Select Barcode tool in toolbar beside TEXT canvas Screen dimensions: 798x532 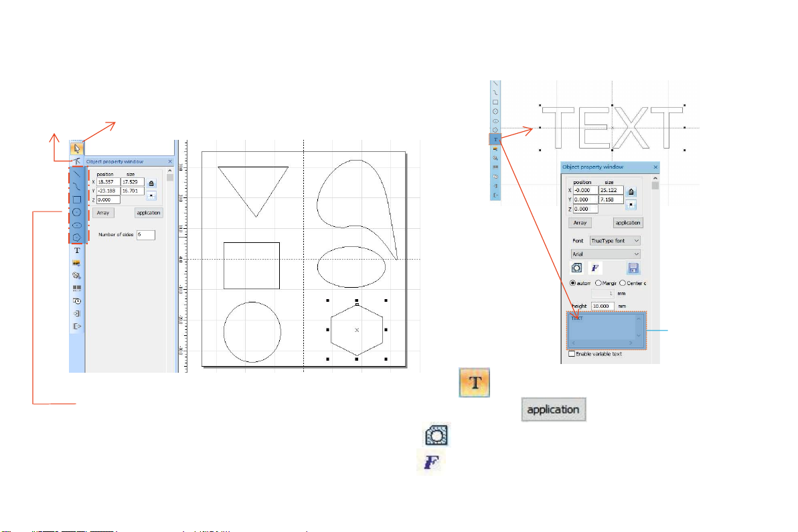pos(495,167)
